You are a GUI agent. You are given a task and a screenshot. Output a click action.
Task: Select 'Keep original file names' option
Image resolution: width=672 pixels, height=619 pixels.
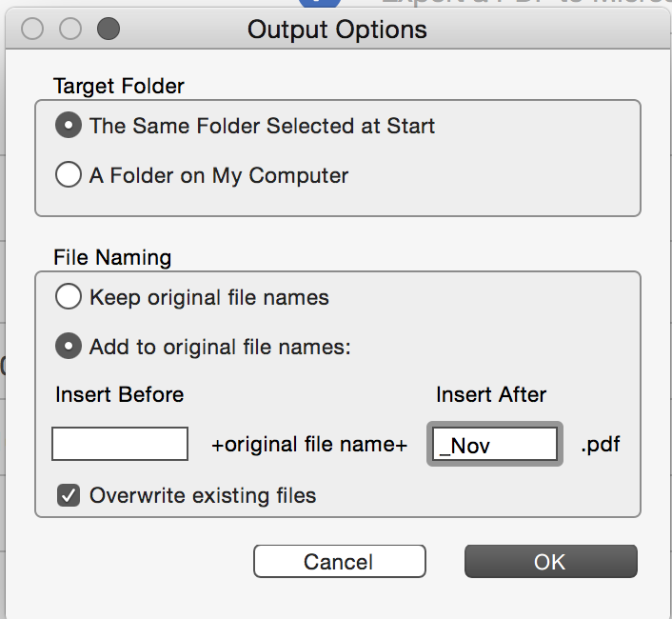(69, 296)
